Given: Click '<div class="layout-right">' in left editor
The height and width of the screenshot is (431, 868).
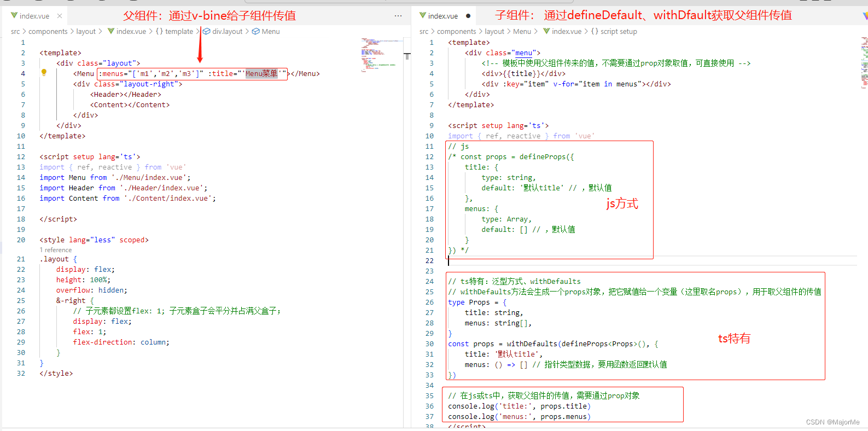Looking at the screenshot, I should pos(127,84).
